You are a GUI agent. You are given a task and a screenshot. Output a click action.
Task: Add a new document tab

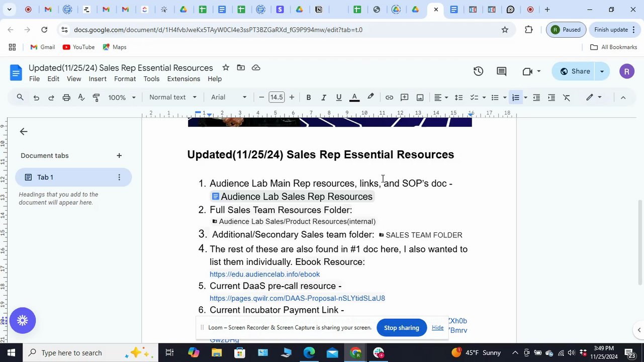(119, 156)
